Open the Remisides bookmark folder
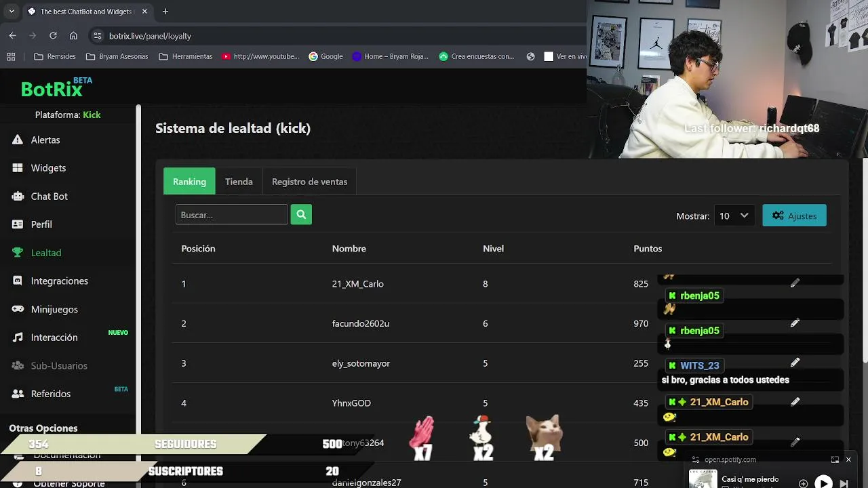868x488 pixels. 55,56
